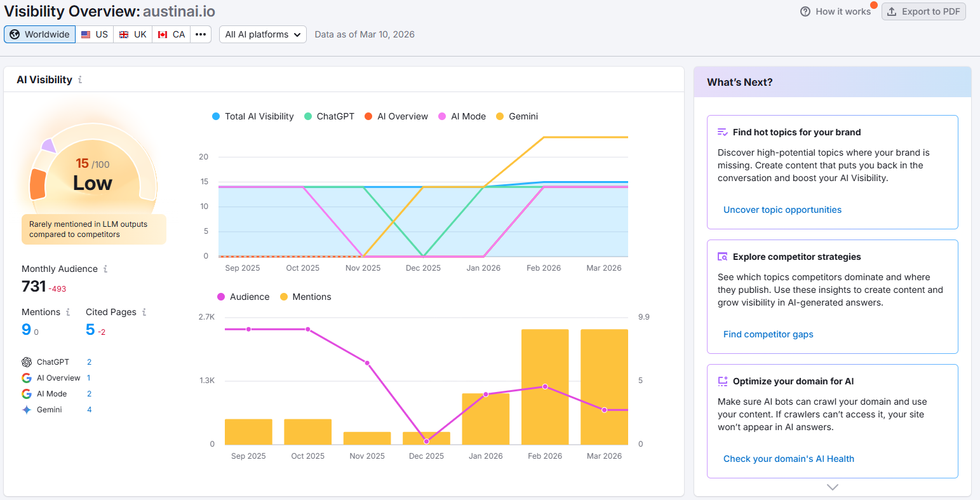
Task: Click the Explore competitor strategies heading
Action: coord(797,257)
